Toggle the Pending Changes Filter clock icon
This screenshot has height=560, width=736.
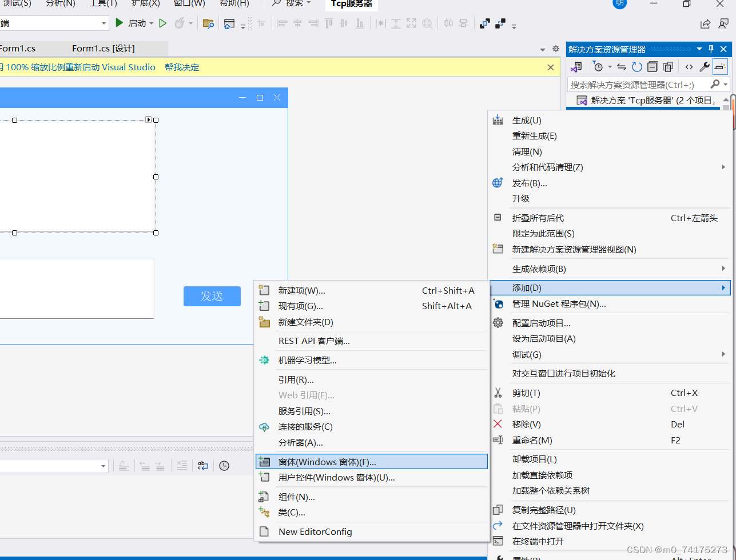point(599,67)
